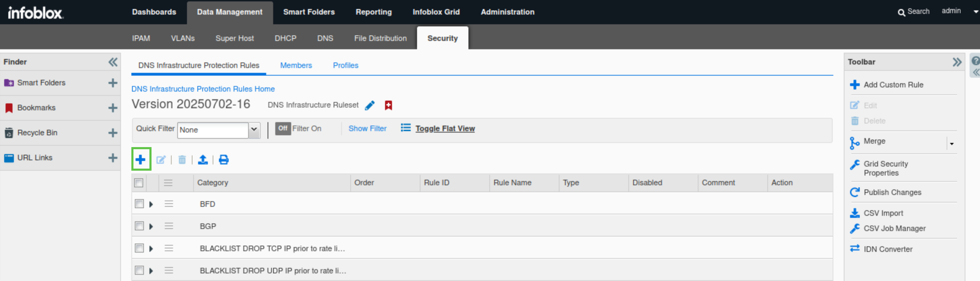Click the Infoblox logo
The height and width of the screenshot is (281, 980).
point(36,13)
